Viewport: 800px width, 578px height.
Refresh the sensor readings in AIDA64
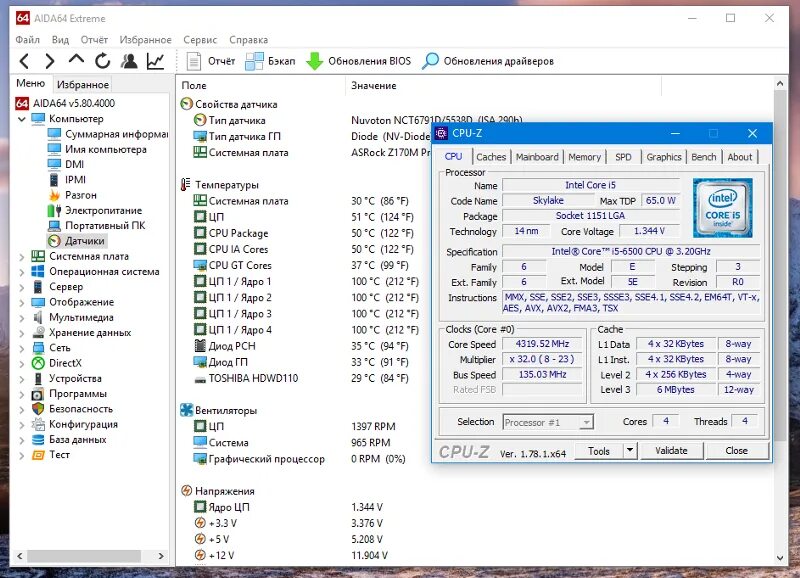click(103, 61)
